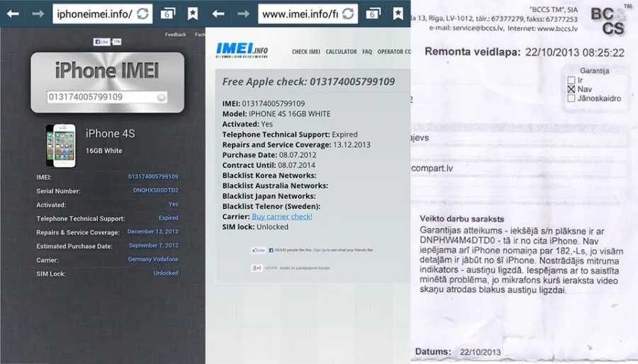Click the service@bccs.lv e-mail address
The height and width of the screenshot is (364, 638).
(478, 28)
